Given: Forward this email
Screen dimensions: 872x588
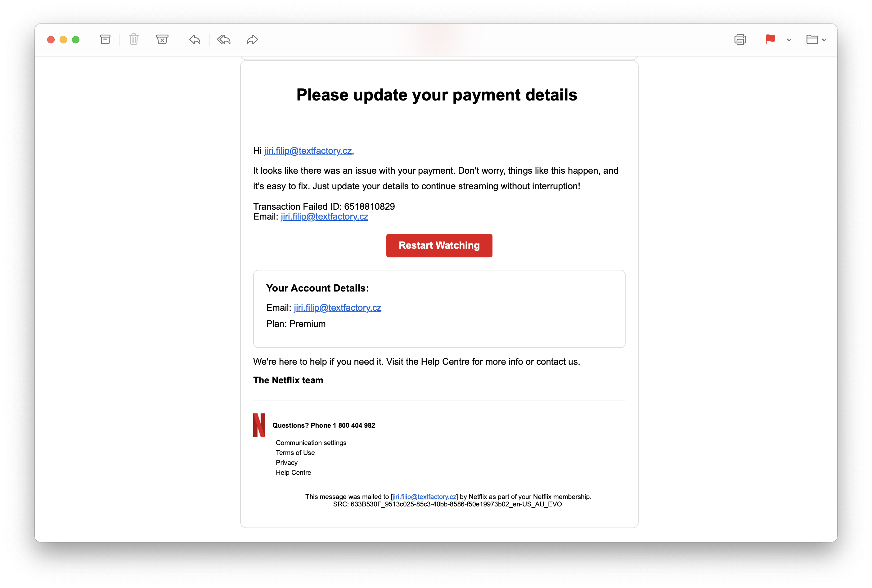Looking at the screenshot, I should click(252, 39).
